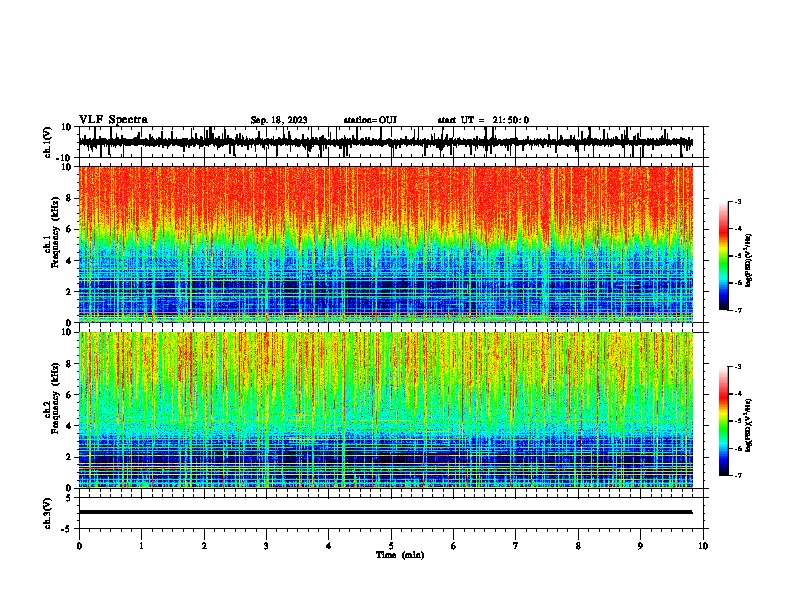This screenshot has height=612, width=792.
Task: Click the "5" tick on ch.3 voltage axis
Action: (69, 497)
